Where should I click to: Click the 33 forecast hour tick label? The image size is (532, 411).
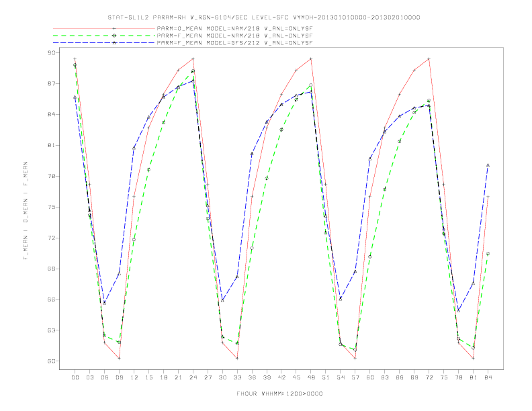[237, 377]
